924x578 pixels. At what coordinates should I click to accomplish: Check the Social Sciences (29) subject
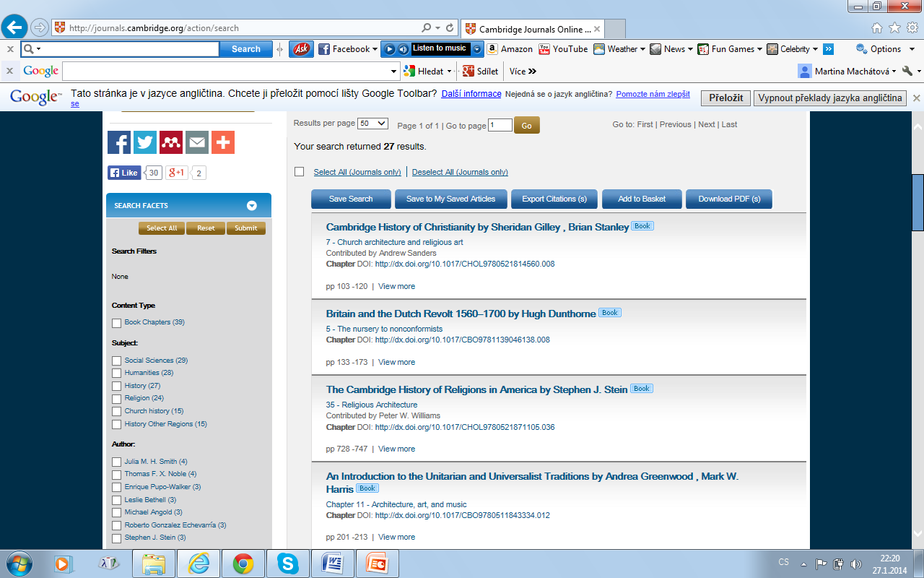coord(116,361)
